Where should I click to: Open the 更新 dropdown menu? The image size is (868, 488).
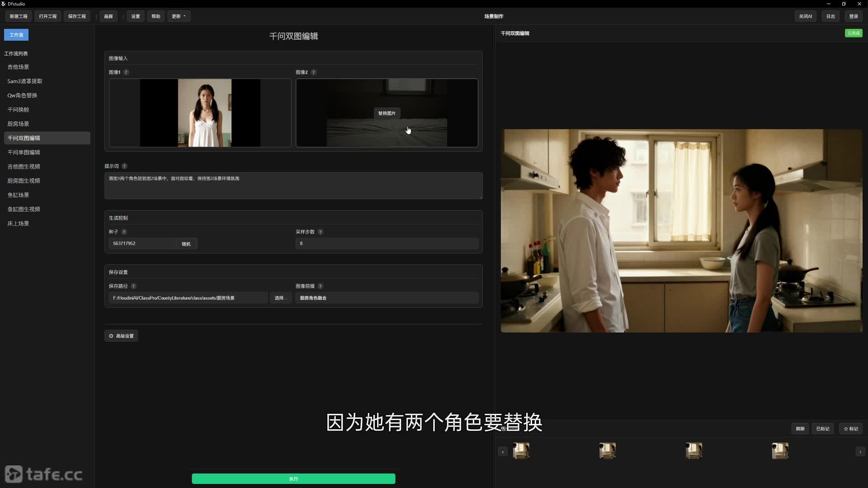tap(179, 16)
